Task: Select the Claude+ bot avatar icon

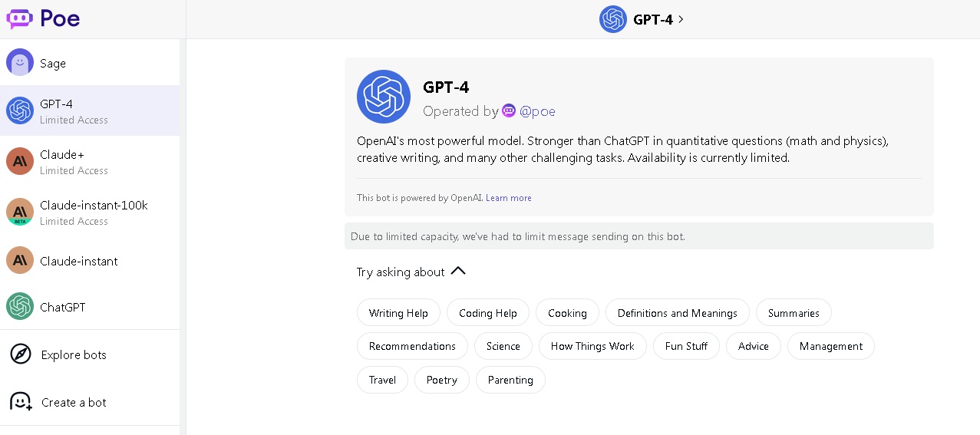Action: 20,161
